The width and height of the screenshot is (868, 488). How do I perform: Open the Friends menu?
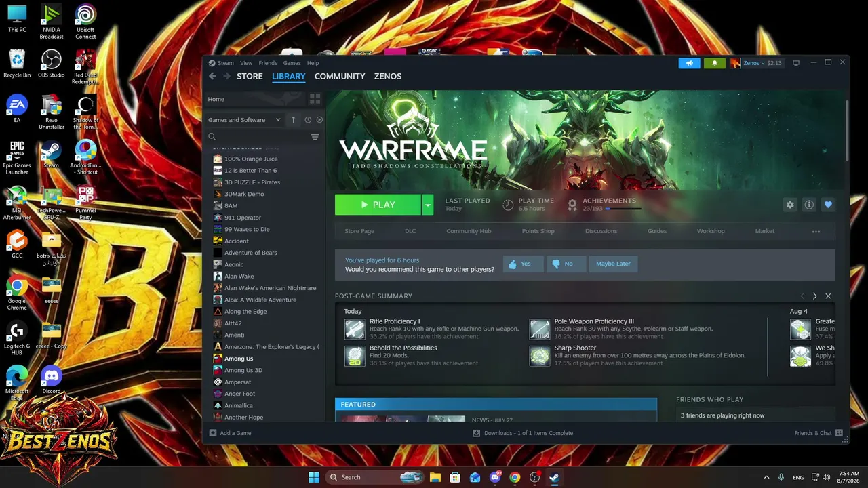pos(268,63)
